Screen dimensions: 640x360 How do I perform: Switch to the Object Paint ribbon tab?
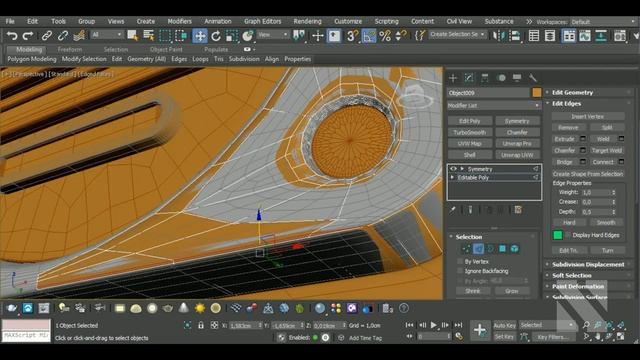tap(166, 49)
